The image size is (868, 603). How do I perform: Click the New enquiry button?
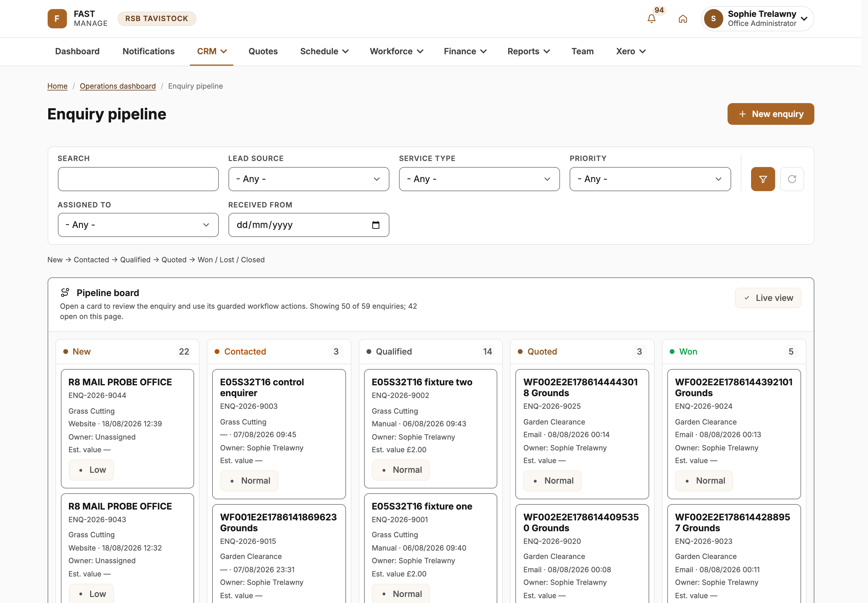771,114
